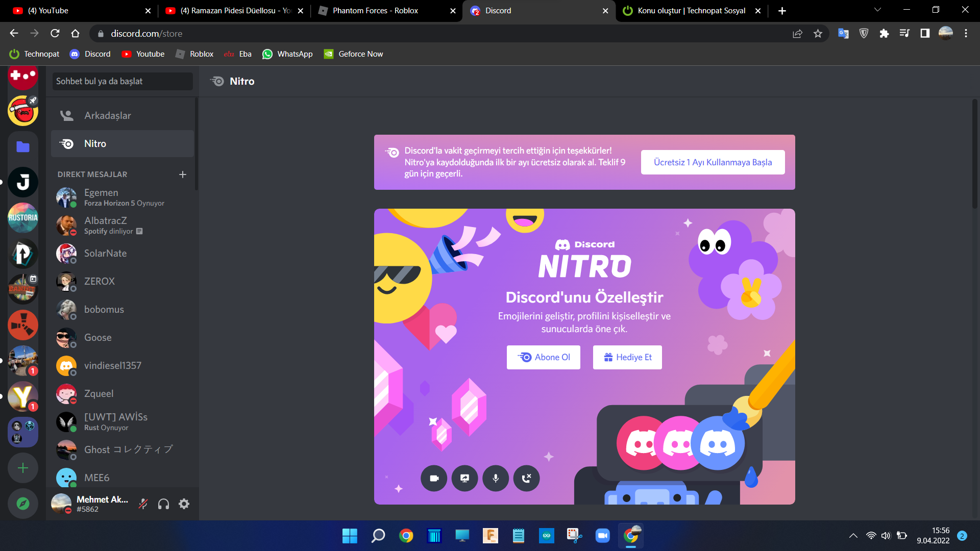Viewport: 980px width, 551px height.
Task: Open the J server icon
Action: 23,182
